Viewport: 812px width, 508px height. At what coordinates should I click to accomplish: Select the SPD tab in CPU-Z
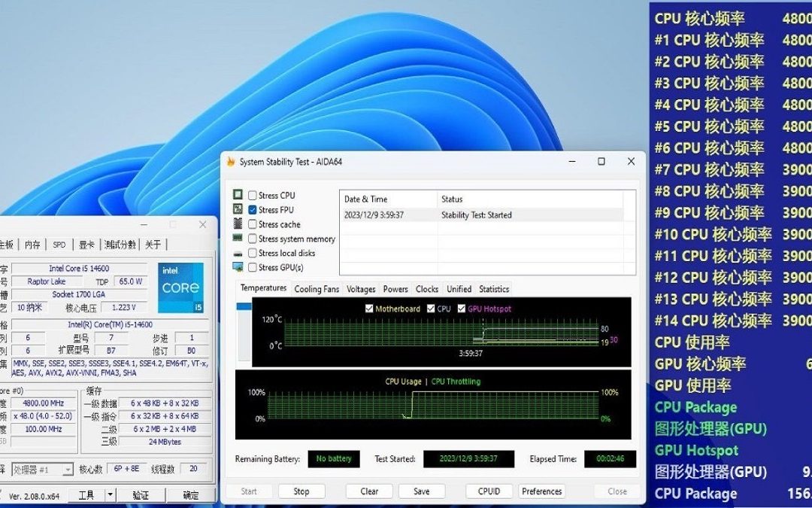pos(59,245)
